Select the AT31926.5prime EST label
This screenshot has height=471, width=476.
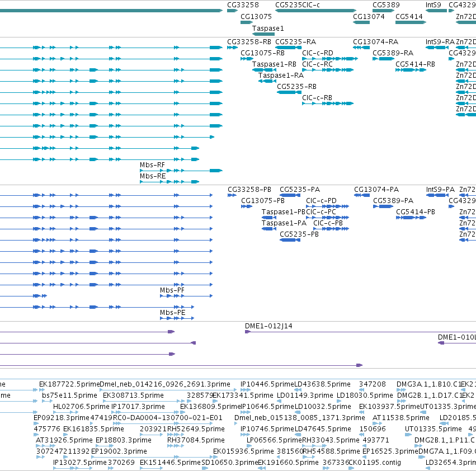[64, 440]
